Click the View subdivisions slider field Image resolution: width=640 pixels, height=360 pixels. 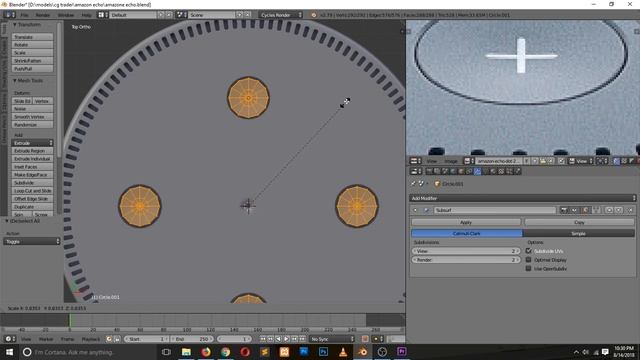(466, 251)
